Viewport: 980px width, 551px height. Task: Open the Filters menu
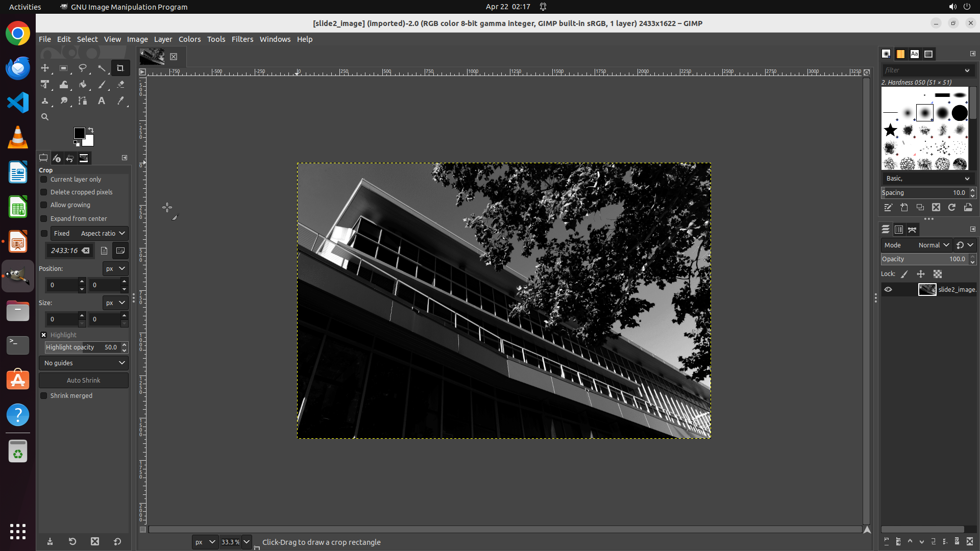click(x=242, y=39)
